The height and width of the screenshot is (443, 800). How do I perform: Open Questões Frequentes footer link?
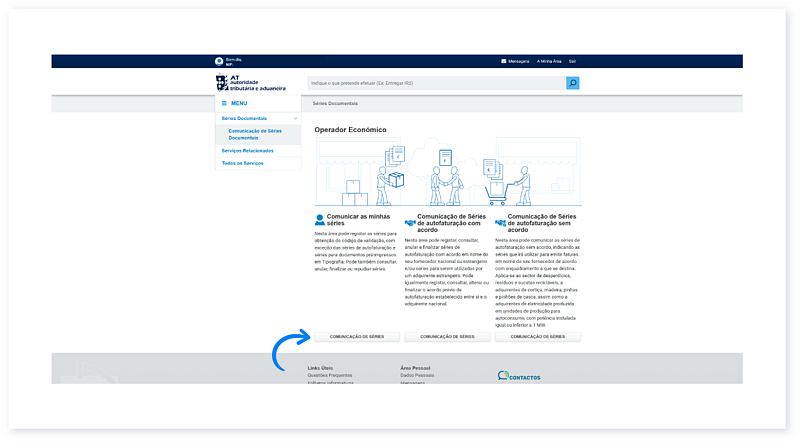(x=330, y=375)
